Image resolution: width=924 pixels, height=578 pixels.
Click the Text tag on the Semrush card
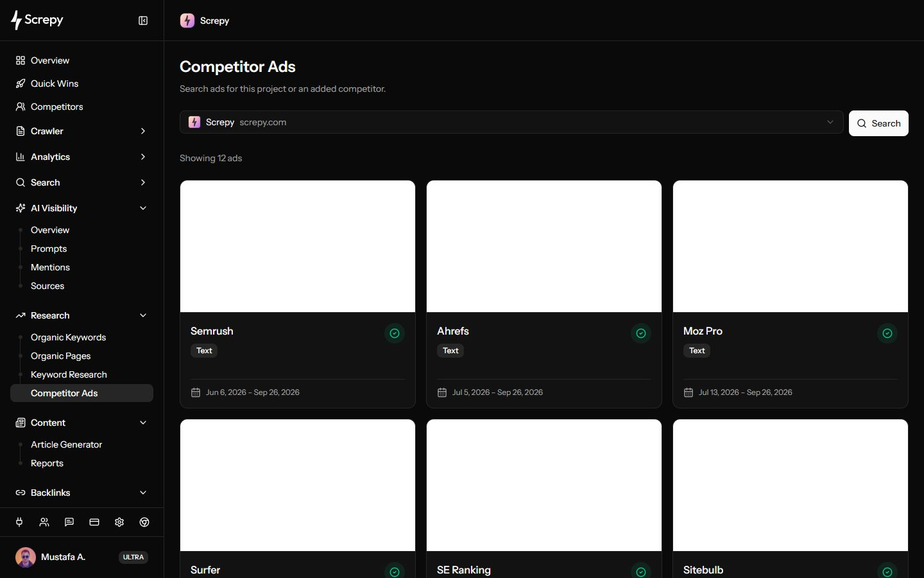pyautogui.click(x=204, y=351)
